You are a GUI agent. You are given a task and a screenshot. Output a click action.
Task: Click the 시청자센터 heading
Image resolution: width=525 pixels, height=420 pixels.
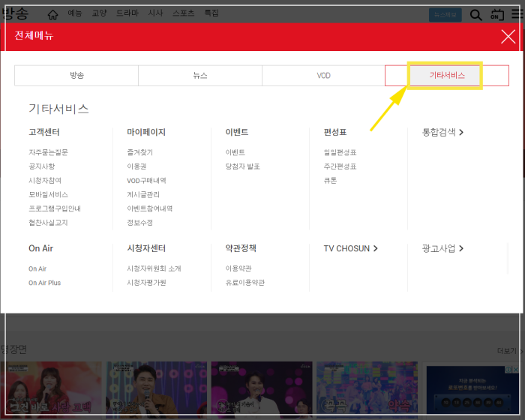coord(146,248)
